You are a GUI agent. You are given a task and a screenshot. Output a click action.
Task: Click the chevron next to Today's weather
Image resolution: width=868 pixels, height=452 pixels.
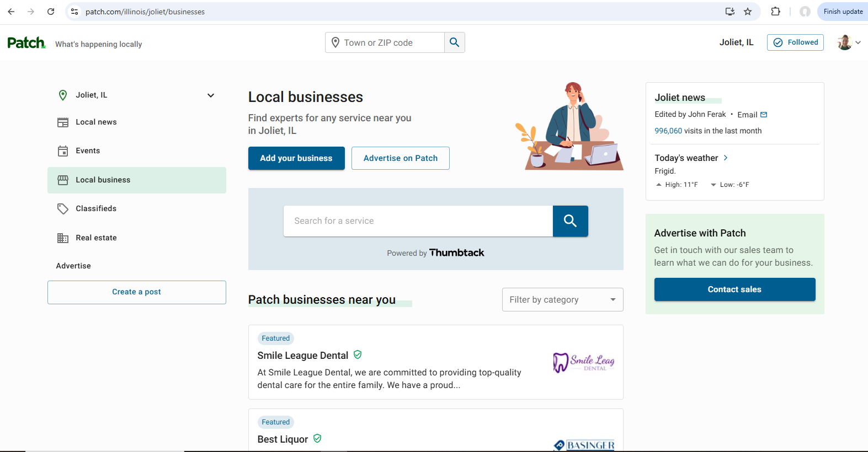pos(726,158)
